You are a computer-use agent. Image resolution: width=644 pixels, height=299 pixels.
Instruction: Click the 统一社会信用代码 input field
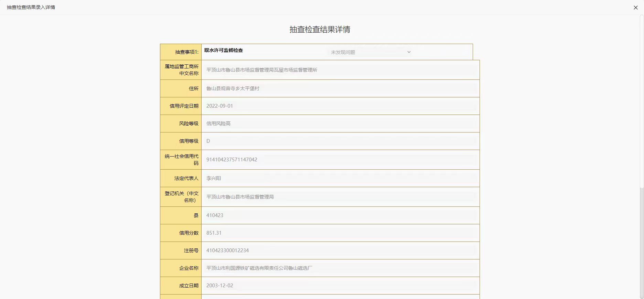[340, 160]
